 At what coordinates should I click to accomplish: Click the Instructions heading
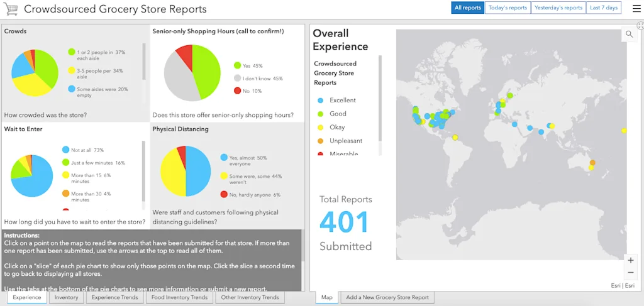click(22, 236)
